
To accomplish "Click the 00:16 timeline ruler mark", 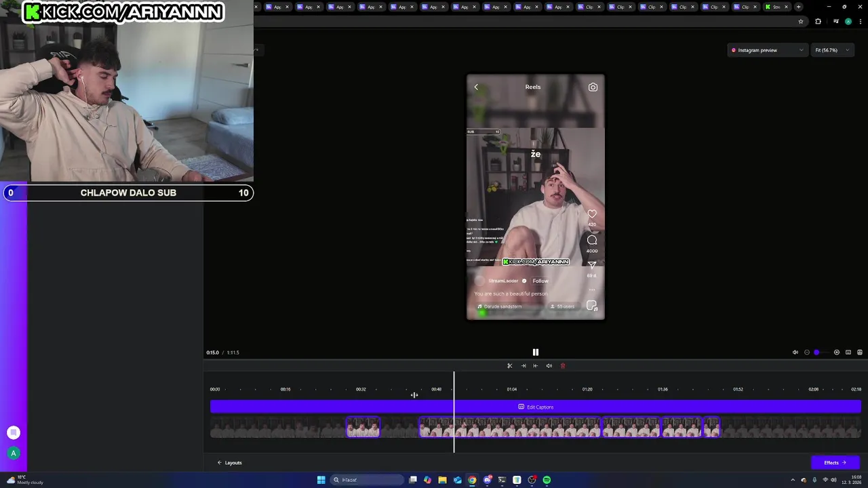I will [x=285, y=389].
